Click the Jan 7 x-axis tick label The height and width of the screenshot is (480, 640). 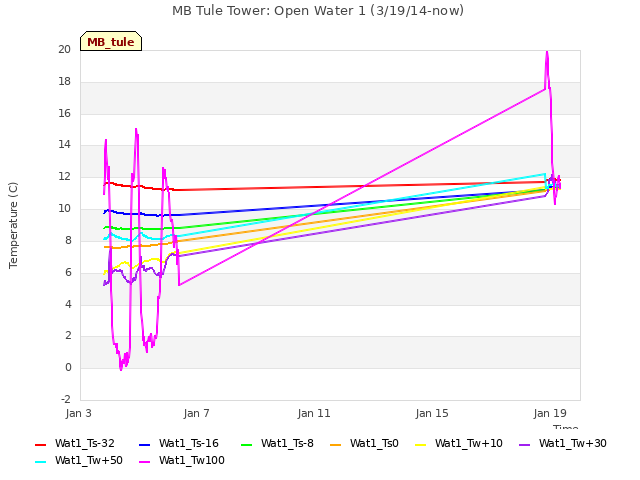pyautogui.click(x=196, y=413)
